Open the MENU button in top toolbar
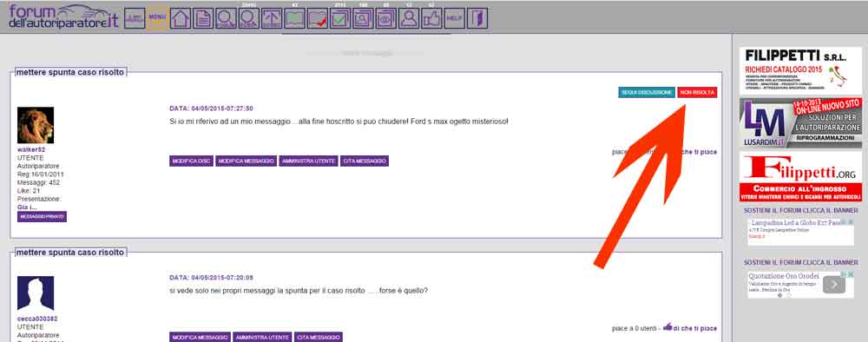Screen dimensions: 868x342 [157, 18]
